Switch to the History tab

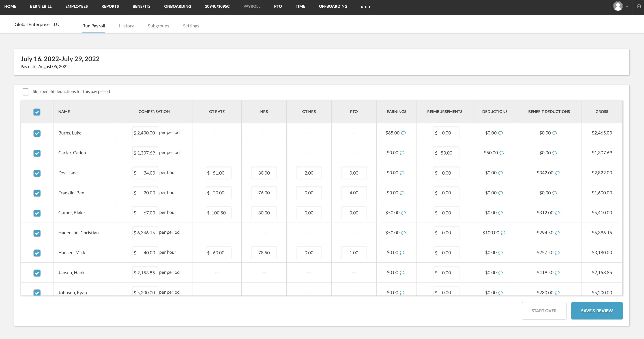coord(126,26)
